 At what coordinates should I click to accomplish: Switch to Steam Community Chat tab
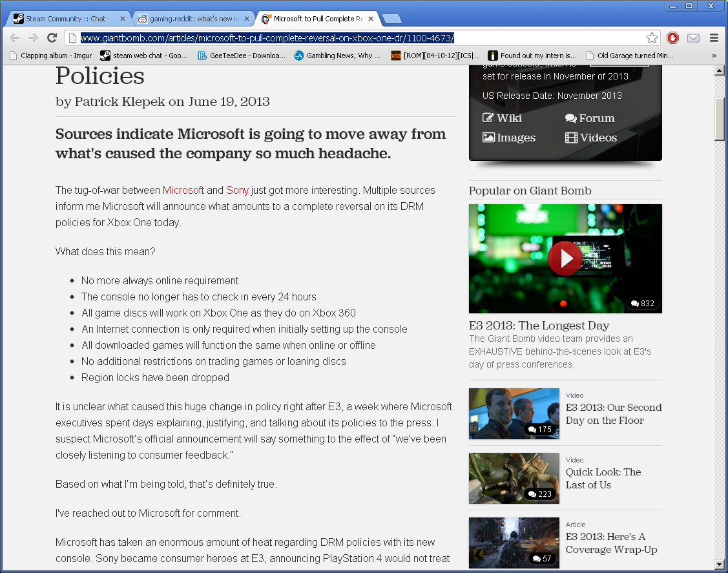pyautogui.click(x=65, y=19)
